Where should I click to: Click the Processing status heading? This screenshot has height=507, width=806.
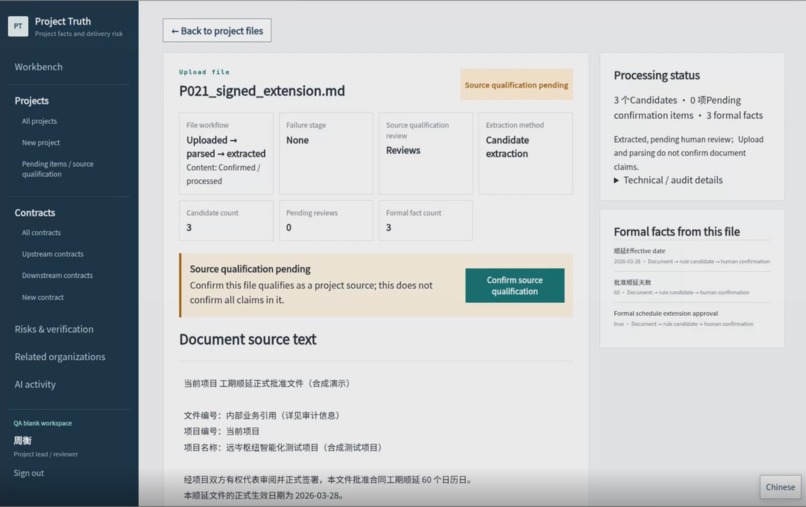point(656,76)
